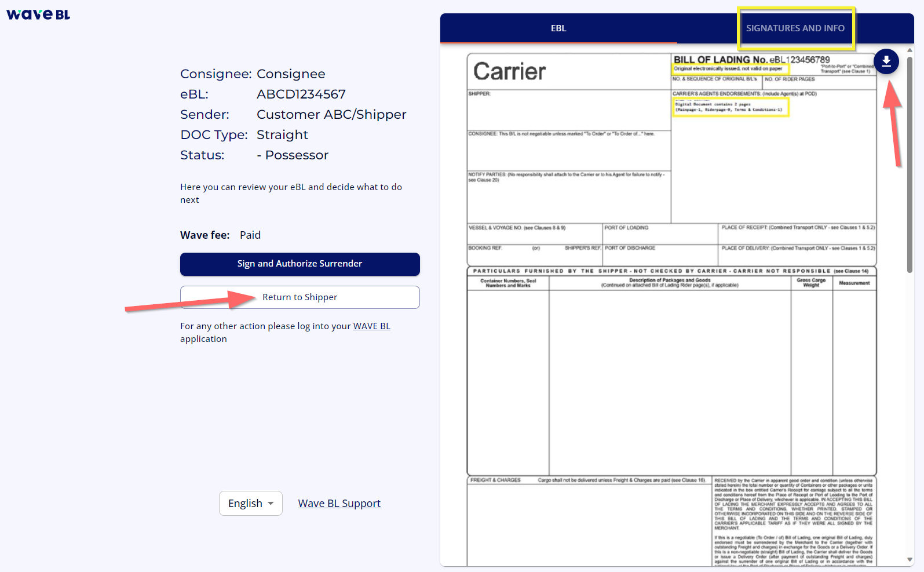The image size is (924, 572).
Task: Open the Wave BL Support link
Action: pos(339,503)
